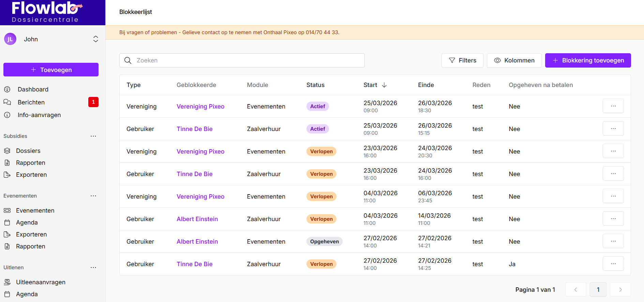Expand the John user account switcher
644x302 pixels.
point(95,39)
